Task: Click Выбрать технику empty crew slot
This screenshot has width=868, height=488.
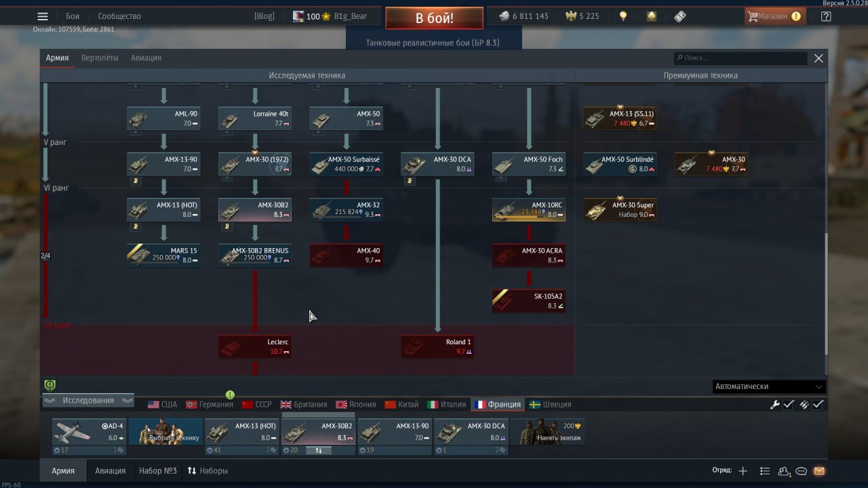Action: pyautogui.click(x=165, y=432)
